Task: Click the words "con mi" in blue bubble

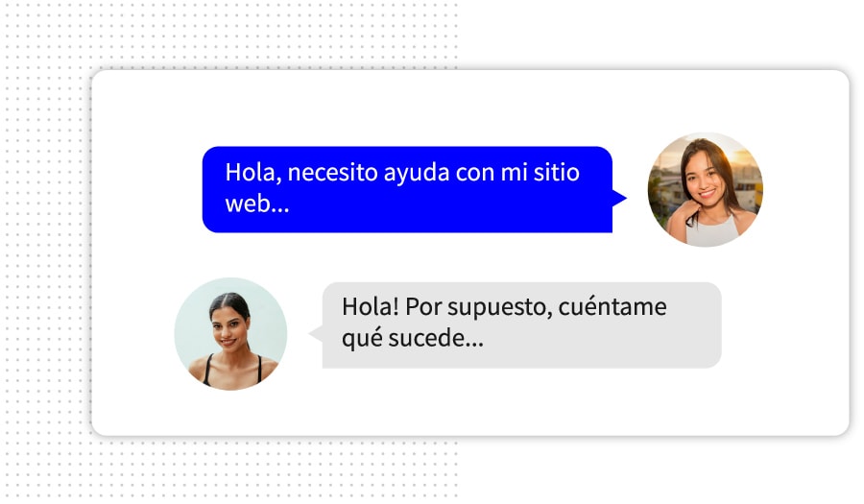Action: tap(492, 173)
